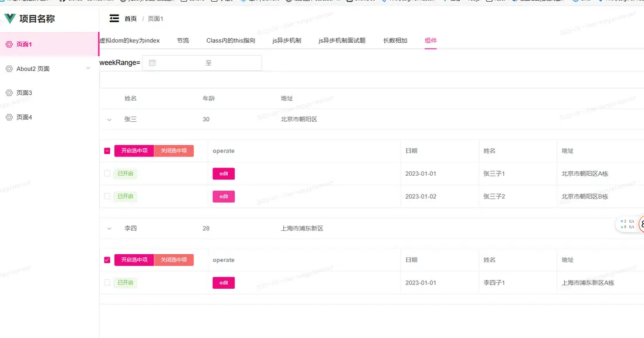644x338 pixels.
Task: Click the 北京市朝阳区A栋 cell
Action: (x=585, y=173)
